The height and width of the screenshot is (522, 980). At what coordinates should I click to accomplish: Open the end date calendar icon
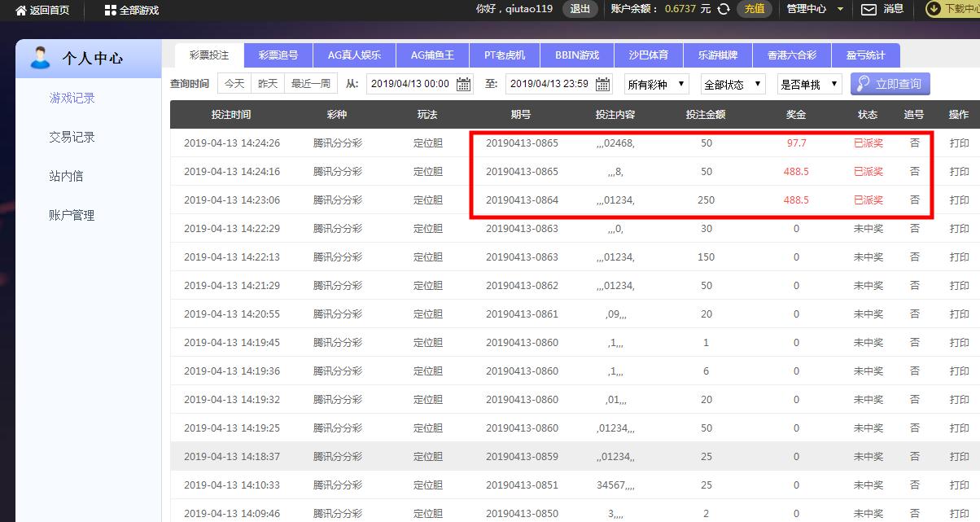(602, 84)
